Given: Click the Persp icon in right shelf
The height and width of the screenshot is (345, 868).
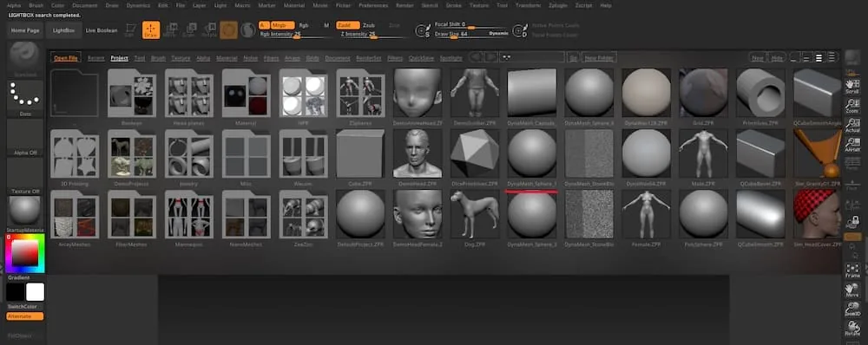Looking at the screenshot, I should [x=852, y=164].
